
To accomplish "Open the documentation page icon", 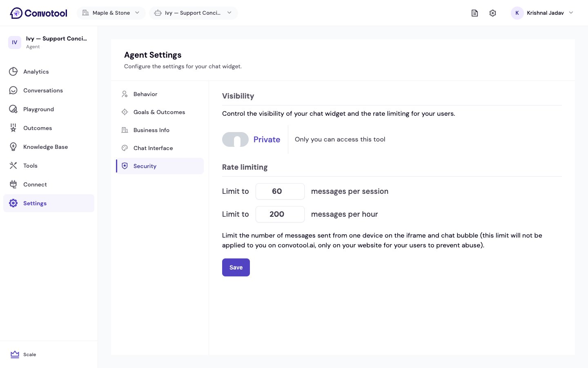I will point(474,13).
